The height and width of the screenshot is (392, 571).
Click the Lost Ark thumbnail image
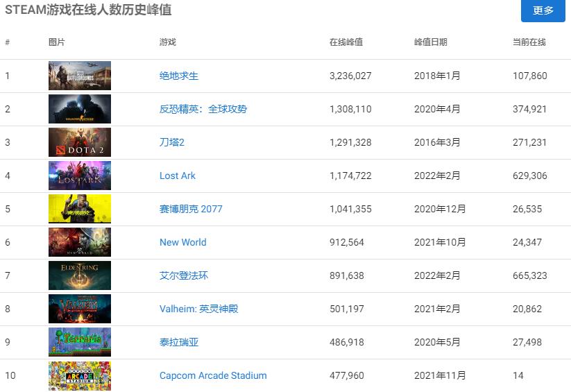tap(80, 176)
